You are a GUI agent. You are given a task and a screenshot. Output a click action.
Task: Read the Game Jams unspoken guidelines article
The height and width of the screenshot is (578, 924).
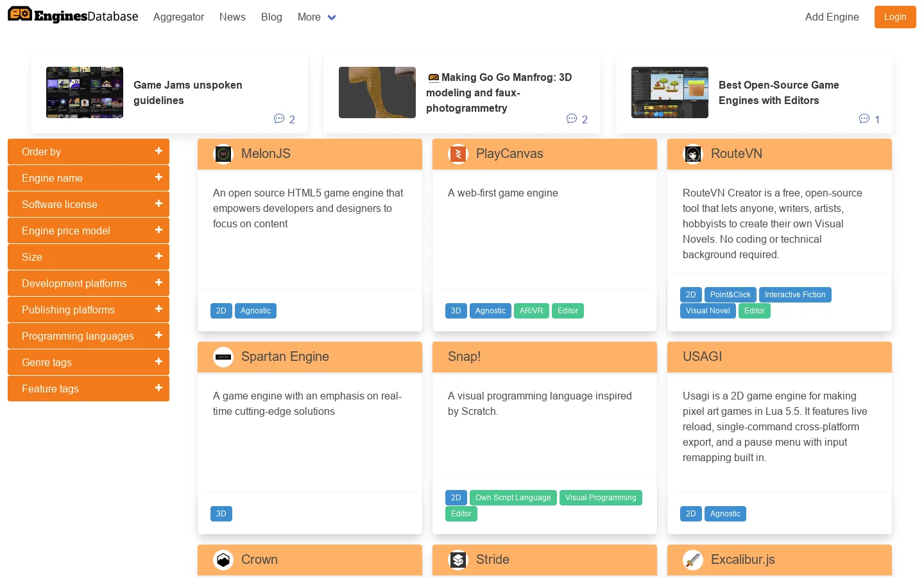pos(188,92)
